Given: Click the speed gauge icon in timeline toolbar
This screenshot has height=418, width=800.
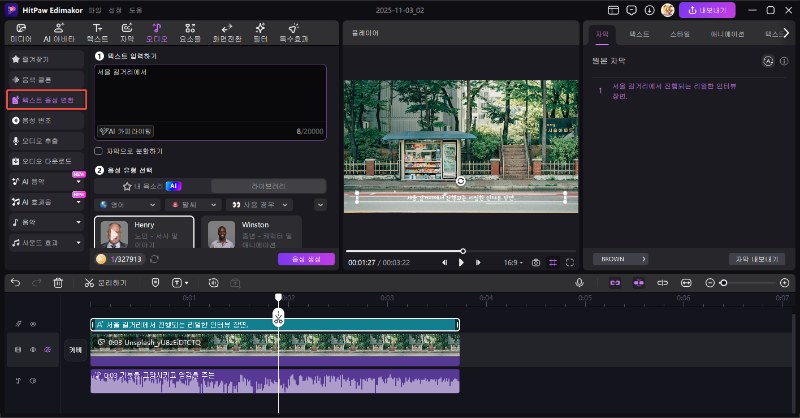Looking at the screenshot, I should tap(213, 283).
